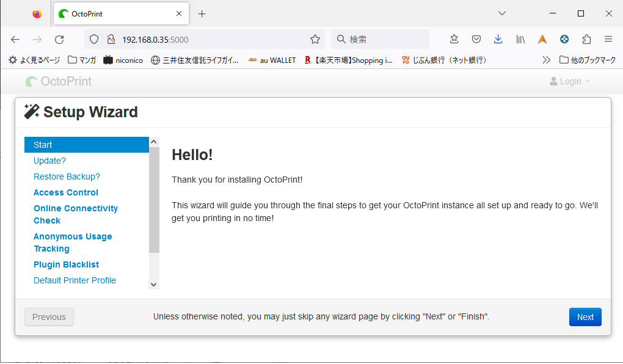Click the step list scroll-up arrow
The width and height of the screenshot is (623, 364).
pyautogui.click(x=154, y=142)
